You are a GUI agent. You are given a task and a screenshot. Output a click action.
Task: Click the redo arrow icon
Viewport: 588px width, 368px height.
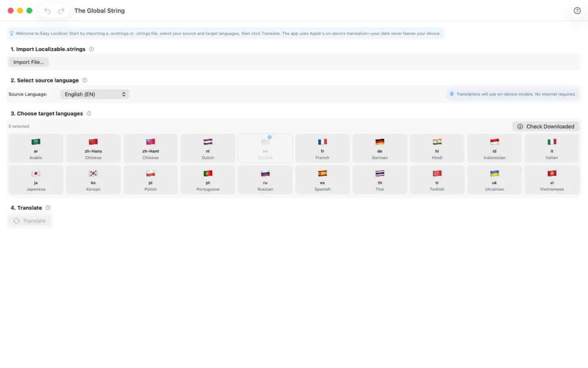coord(61,11)
